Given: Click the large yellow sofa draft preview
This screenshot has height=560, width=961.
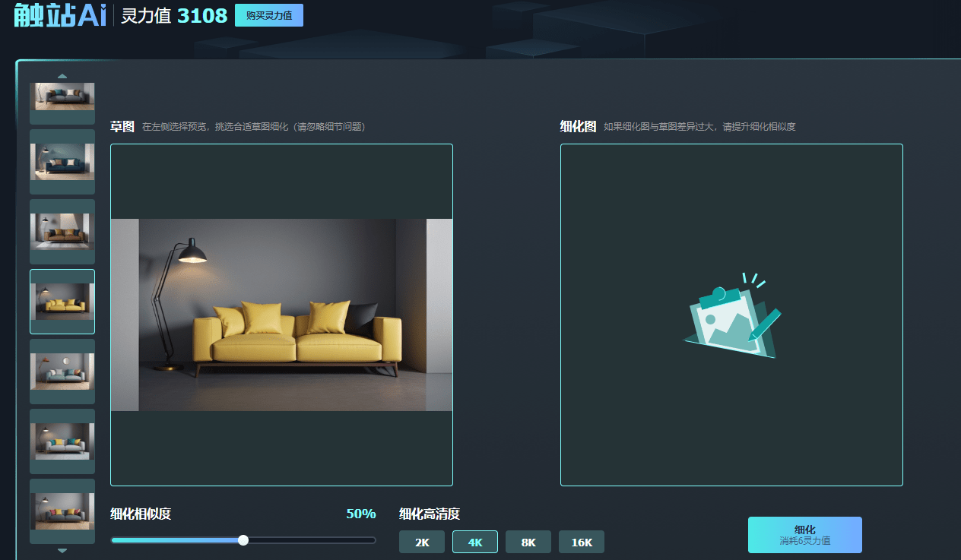Looking at the screenshot, I should coord(281,315).
